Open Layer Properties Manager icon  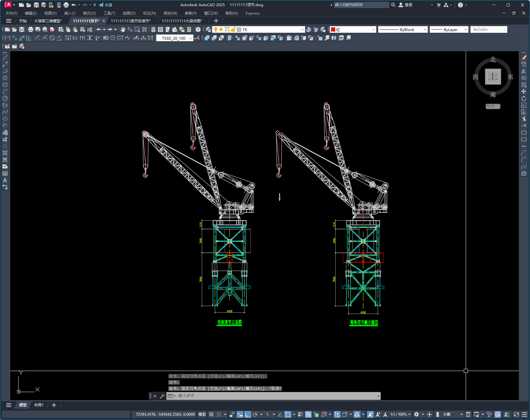(x=208, y=29)
